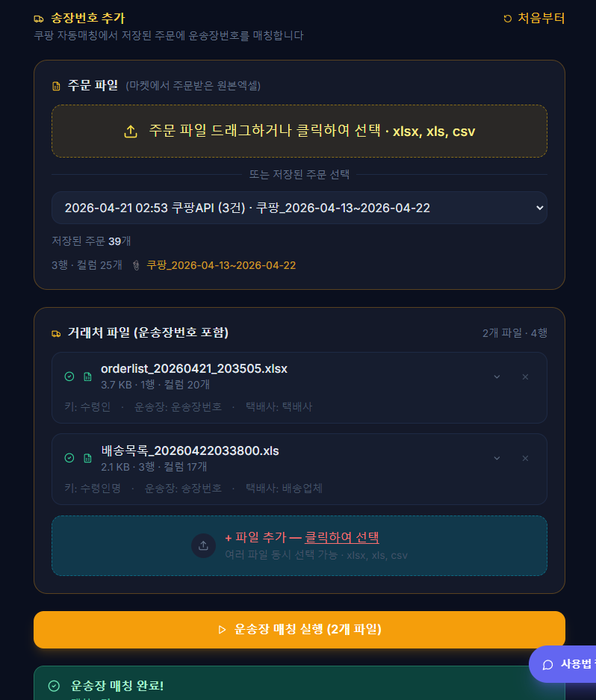Image resolution: width=596 pixels, height=700 pixels.
Task: Toggle the green check beside 배송목록 file
Action: (69, 457)
